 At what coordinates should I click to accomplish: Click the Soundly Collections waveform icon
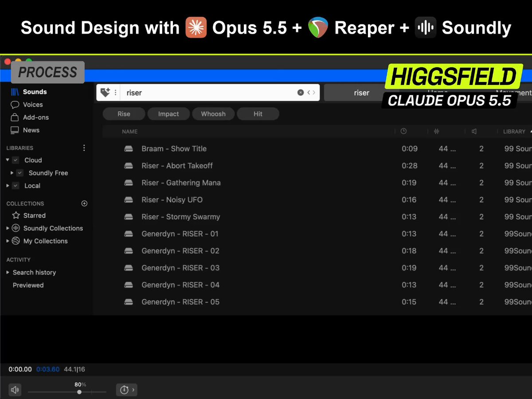click(16, 228)
